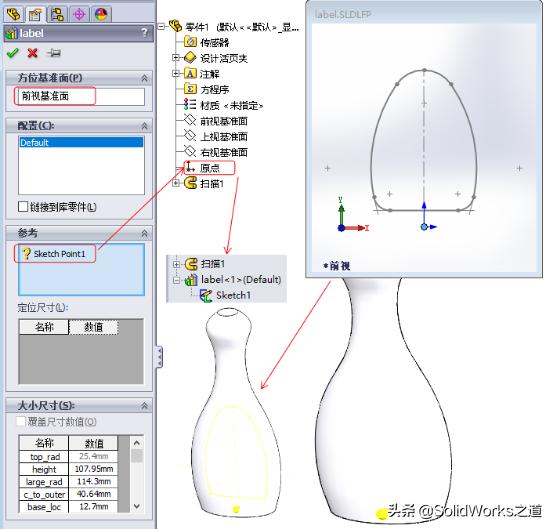Image resolution: width=554 pixels, height=530 pixels.
Task: Enable the 覆盖尺寸数值 checkbox
Action: point(21,422)
